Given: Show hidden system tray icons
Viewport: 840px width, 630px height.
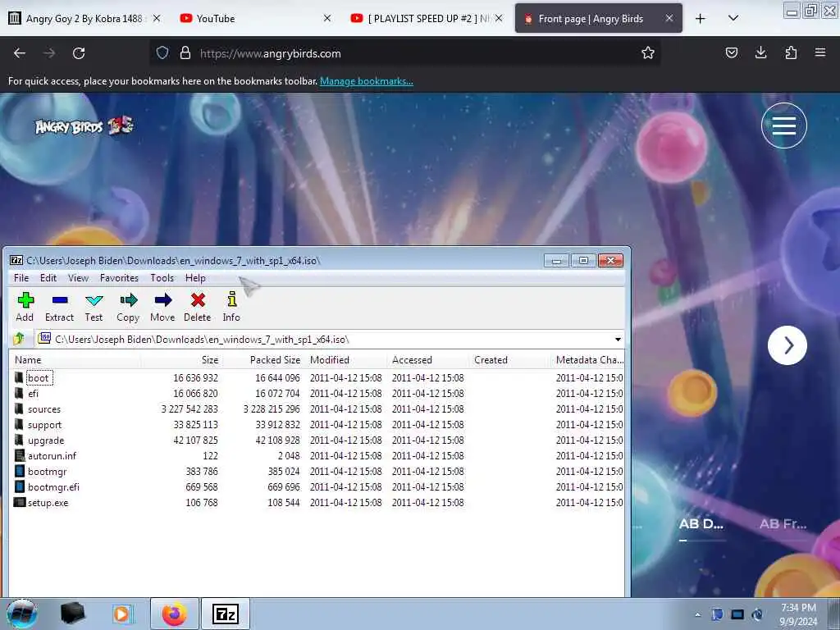Looking at the screenshot, I should point(697,614).
